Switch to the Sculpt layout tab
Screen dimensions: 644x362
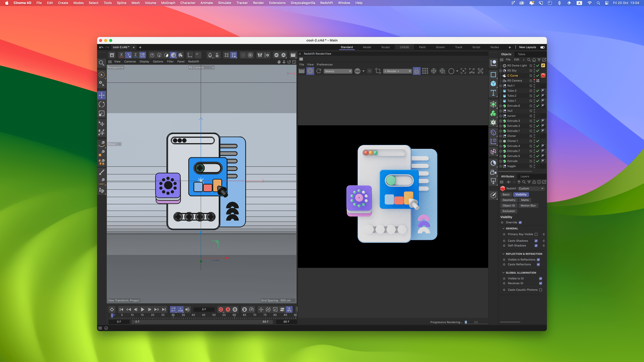click(385, 47)
